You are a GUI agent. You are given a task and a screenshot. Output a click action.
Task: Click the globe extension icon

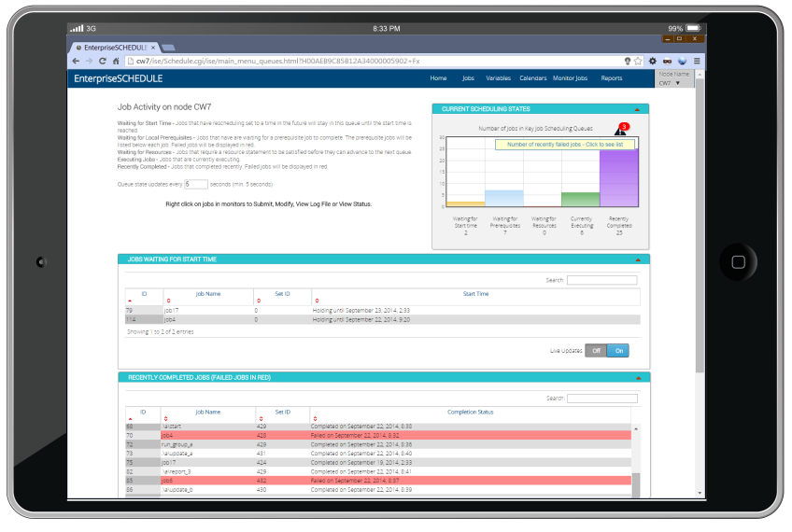[683, 61]
